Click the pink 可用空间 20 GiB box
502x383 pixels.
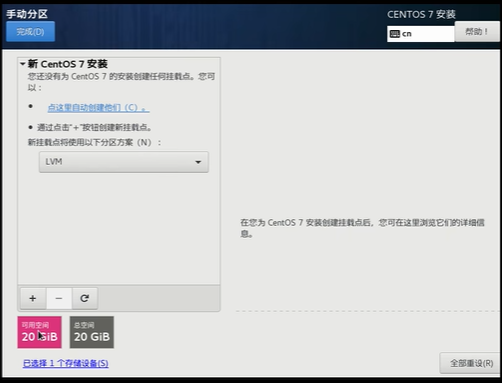(39, 332)
